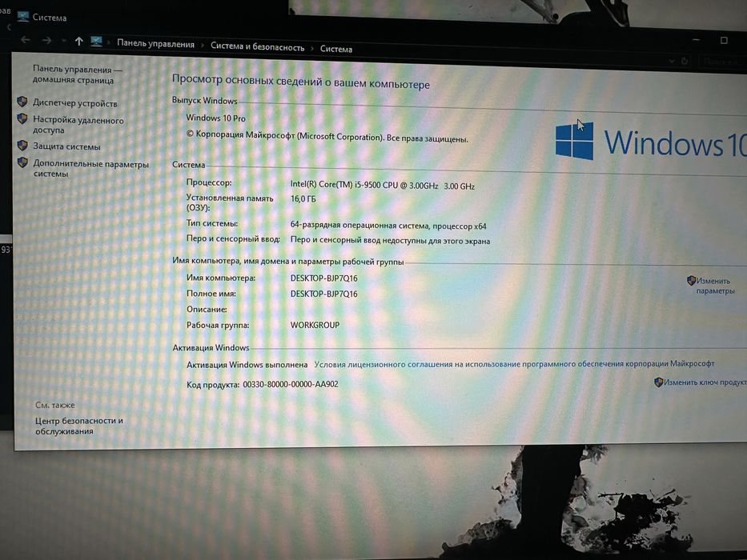Open Диспетчер устройств link
This screenshot has height=560, width=747.
pyautogui.click(x=74, y=103)
